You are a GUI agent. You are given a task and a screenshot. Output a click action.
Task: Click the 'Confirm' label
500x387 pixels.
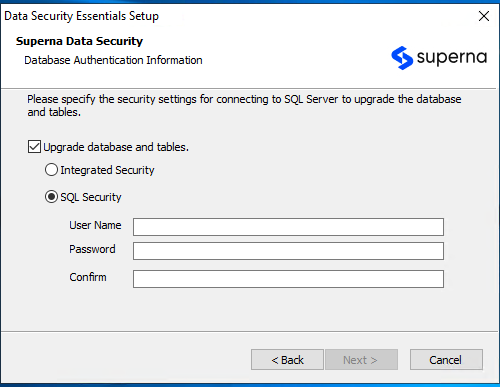(88, 277)
